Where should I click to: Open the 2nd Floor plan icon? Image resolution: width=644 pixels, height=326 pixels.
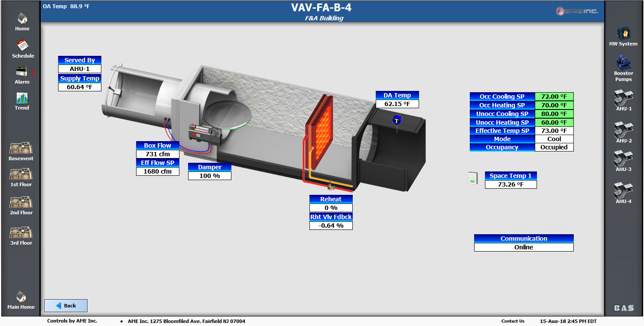coord(21,203)
